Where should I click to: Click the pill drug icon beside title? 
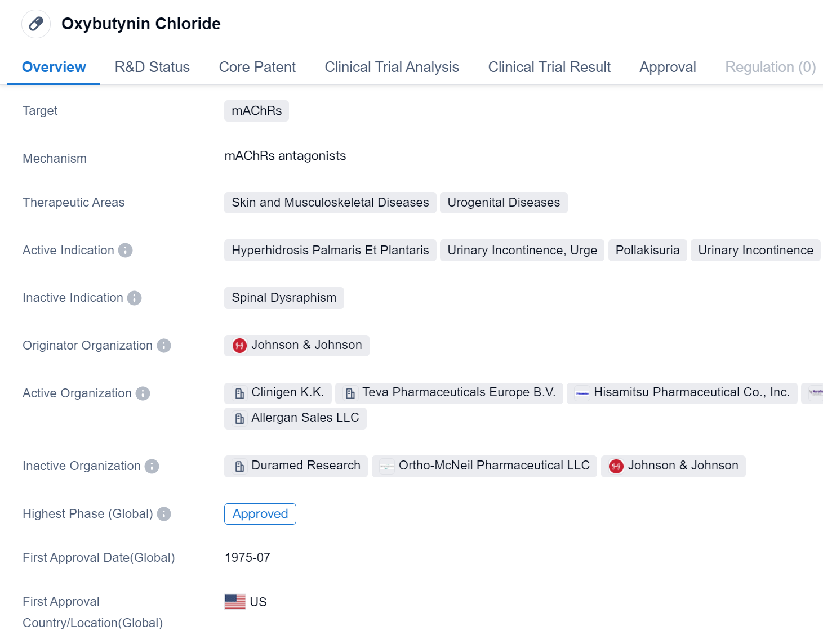pos(36,24)
